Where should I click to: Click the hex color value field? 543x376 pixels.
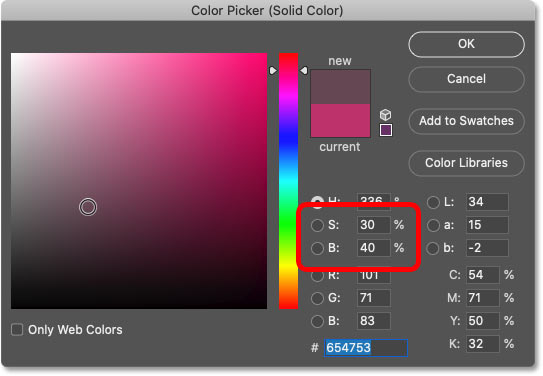point(366,348)
